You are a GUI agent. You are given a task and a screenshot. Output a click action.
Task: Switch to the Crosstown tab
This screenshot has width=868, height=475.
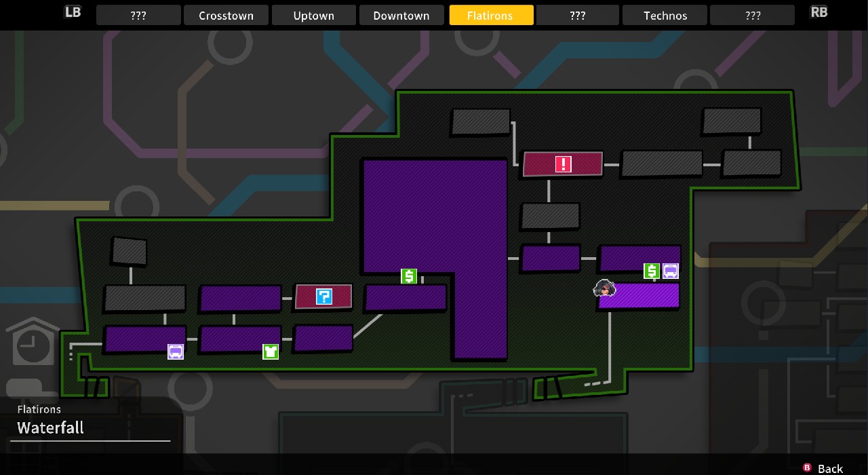226,15
